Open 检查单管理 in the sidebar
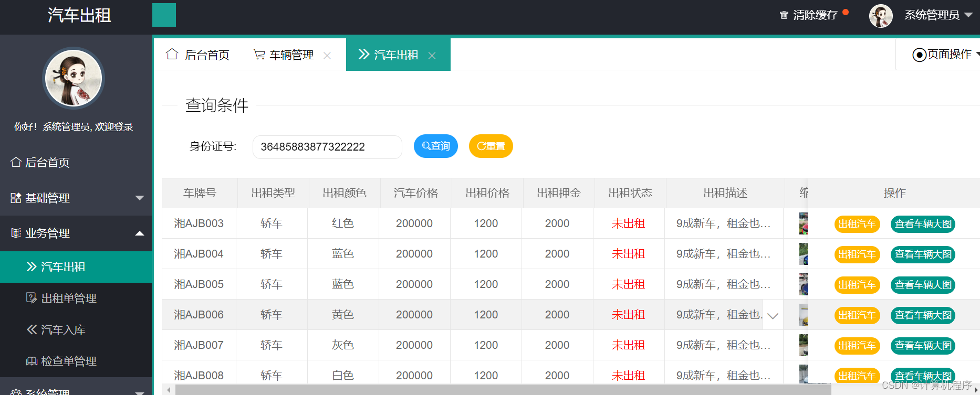 coord(76,361)
